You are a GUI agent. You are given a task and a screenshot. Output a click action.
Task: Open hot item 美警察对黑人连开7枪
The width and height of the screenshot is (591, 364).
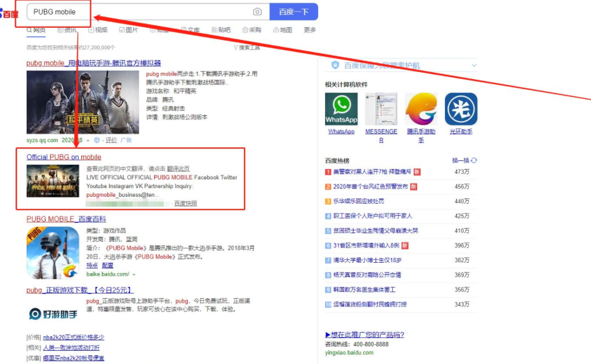373,172
